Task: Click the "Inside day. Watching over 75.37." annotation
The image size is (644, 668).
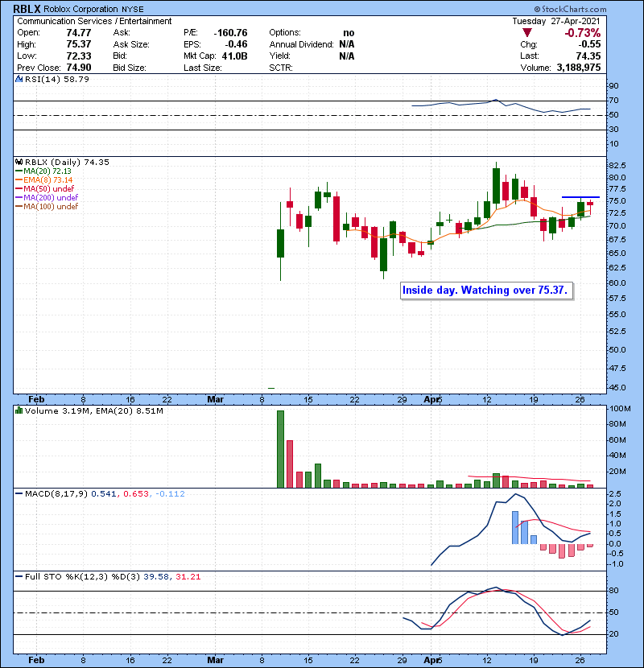Action: pos(485,290)
